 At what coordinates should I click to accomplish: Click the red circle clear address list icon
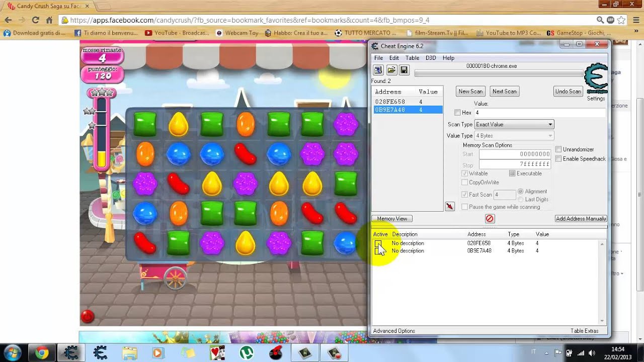tap(490, 219)
